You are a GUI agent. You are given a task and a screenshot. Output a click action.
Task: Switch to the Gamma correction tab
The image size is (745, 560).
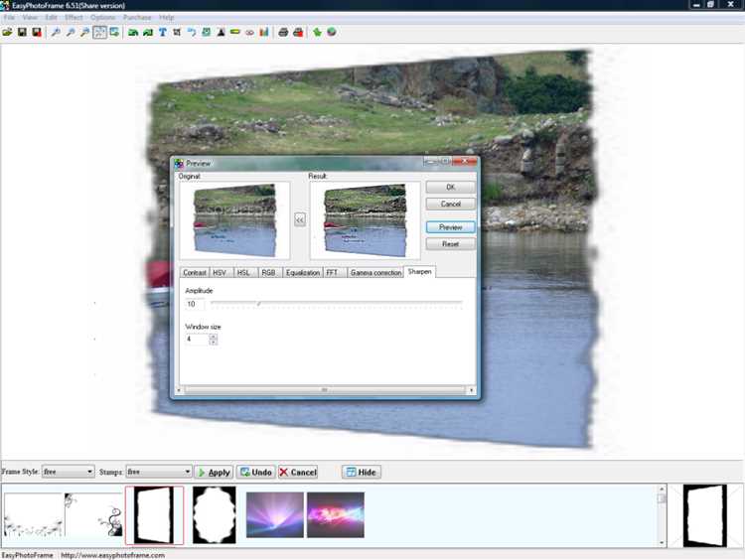375,273
